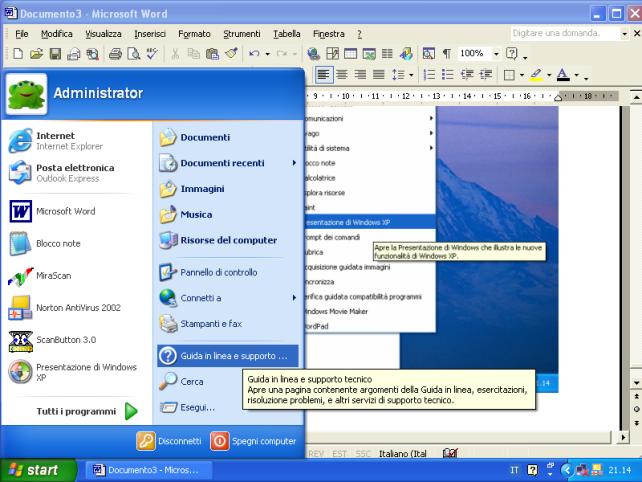642x482 pixels.
Task: Click the E-mail envelope toolbar icon
Action: click(74, 54)
